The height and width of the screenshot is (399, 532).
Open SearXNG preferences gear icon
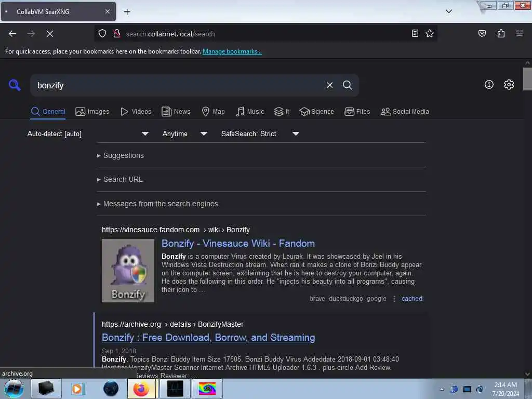509,85
